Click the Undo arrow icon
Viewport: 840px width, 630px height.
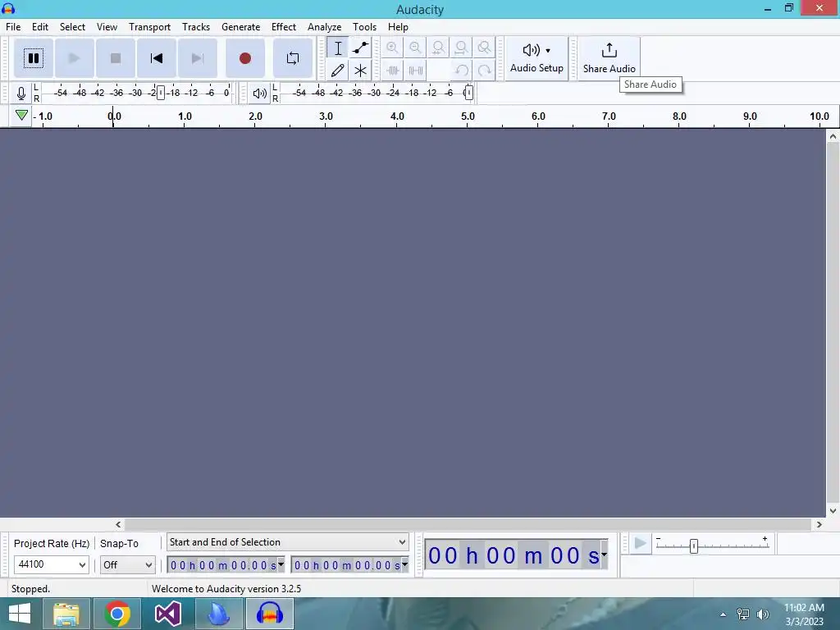click(462, 71)
